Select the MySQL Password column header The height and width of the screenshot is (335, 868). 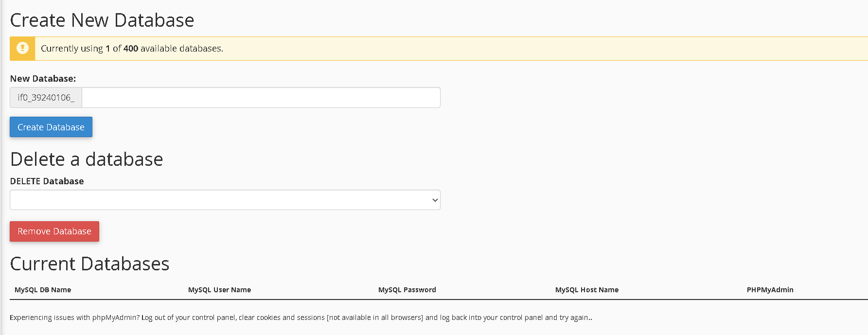tap(407, 290)
